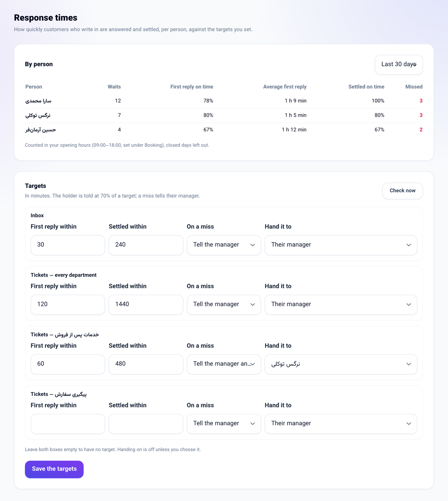Edit خدمات پس از فروش Settled within field 480
The width and height of the screenshot is (448, 501).
(146, 364)
